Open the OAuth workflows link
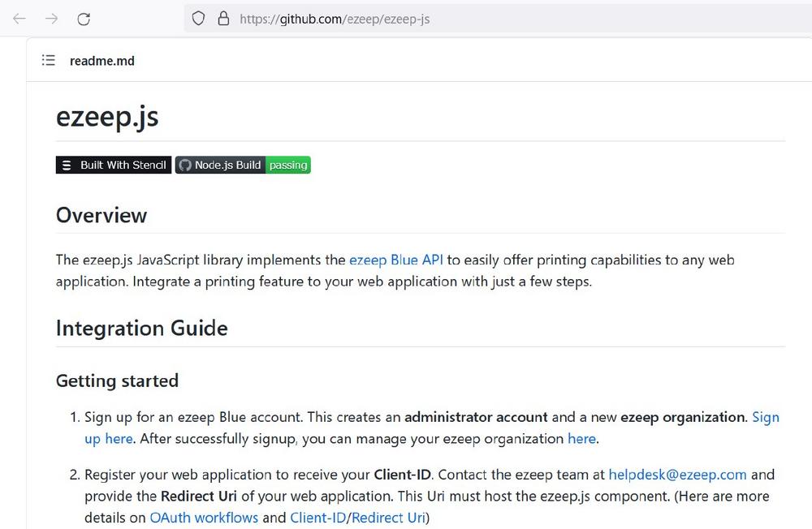This screenshot has height=529, width=812. (204, 518)
